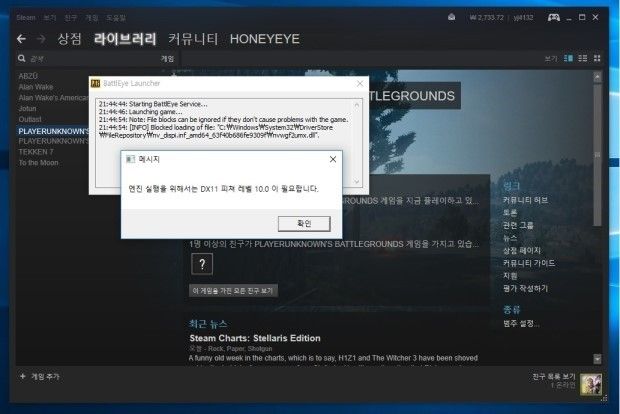
Task: Open the 게임 library filter dropdown
Action: (x=167, y=59)
